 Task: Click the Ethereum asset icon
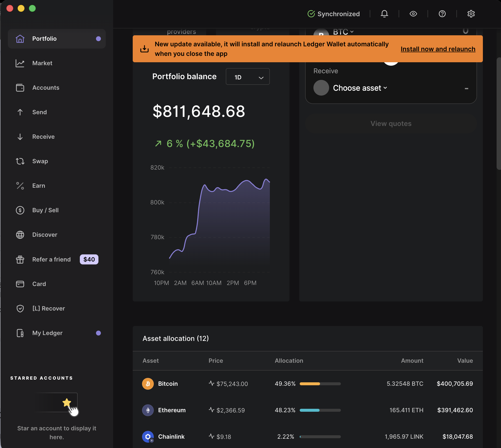coord(148,410)
